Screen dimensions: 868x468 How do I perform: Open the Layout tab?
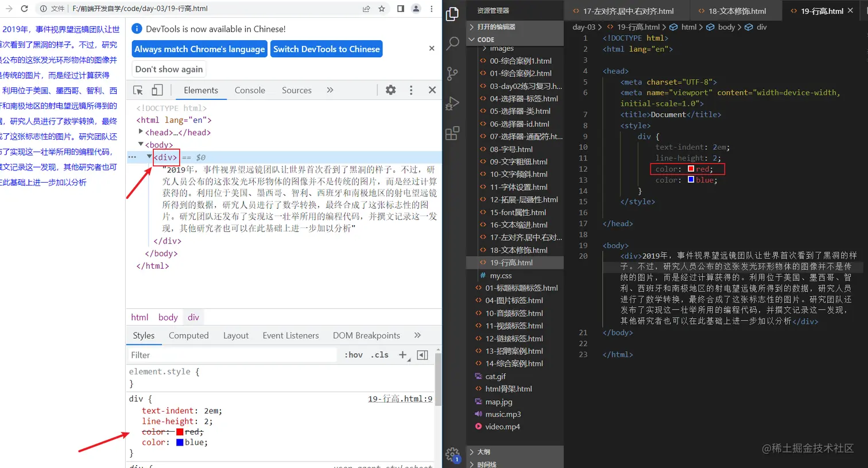click(236, 335)
